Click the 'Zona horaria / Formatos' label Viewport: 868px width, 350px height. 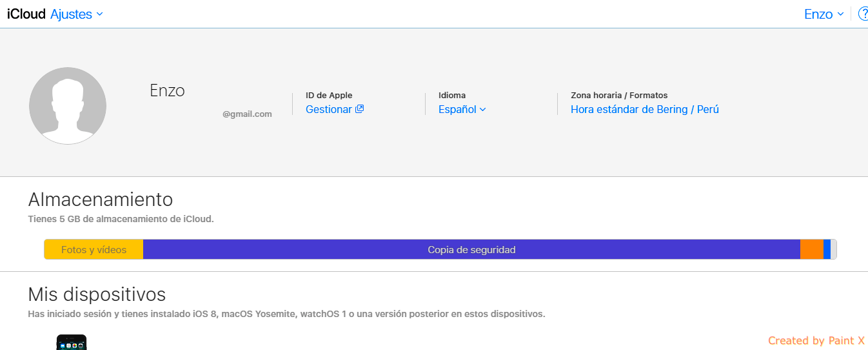pyautogui.click(x=619, y=95)
